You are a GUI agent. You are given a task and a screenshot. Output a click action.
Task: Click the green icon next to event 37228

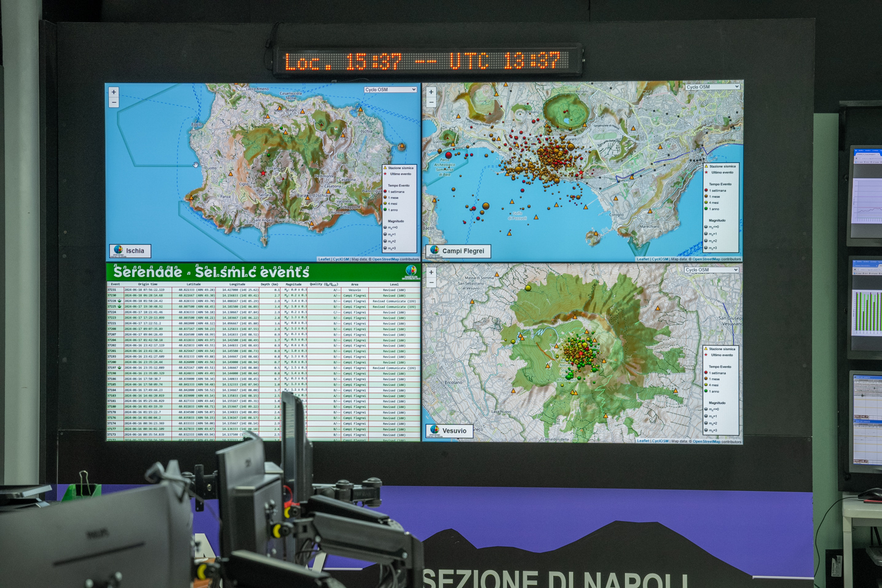pos(119,301)
